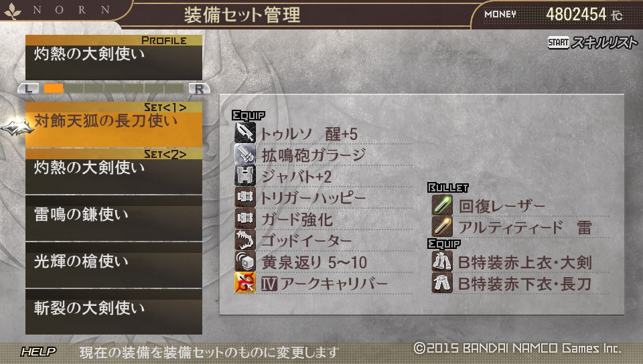Select the ジャバト+2 shield icon
This screenshot has height=364, width=643.
[245, 176]
